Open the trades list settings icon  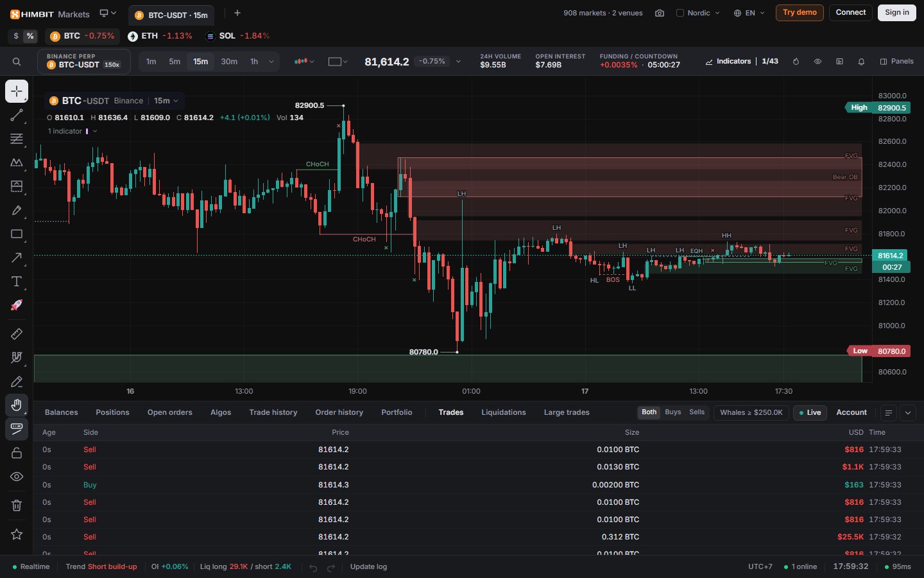coord(888,413)
